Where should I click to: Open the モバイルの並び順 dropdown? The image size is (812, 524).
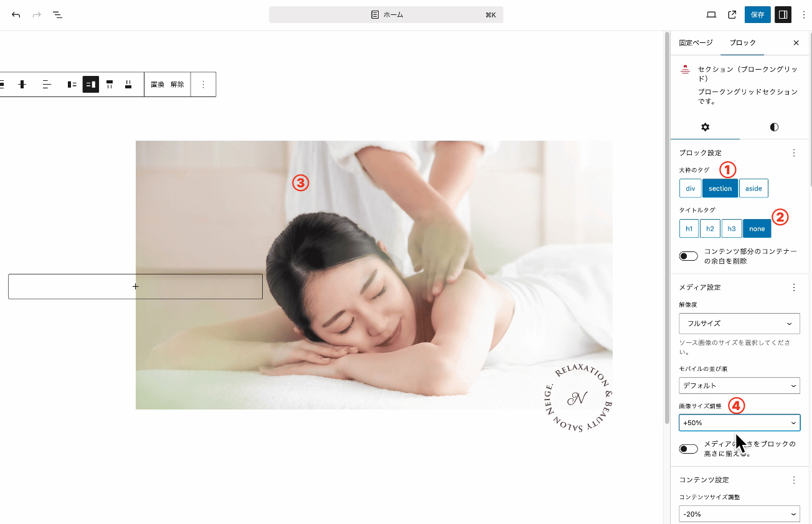(x=739, y=386)
